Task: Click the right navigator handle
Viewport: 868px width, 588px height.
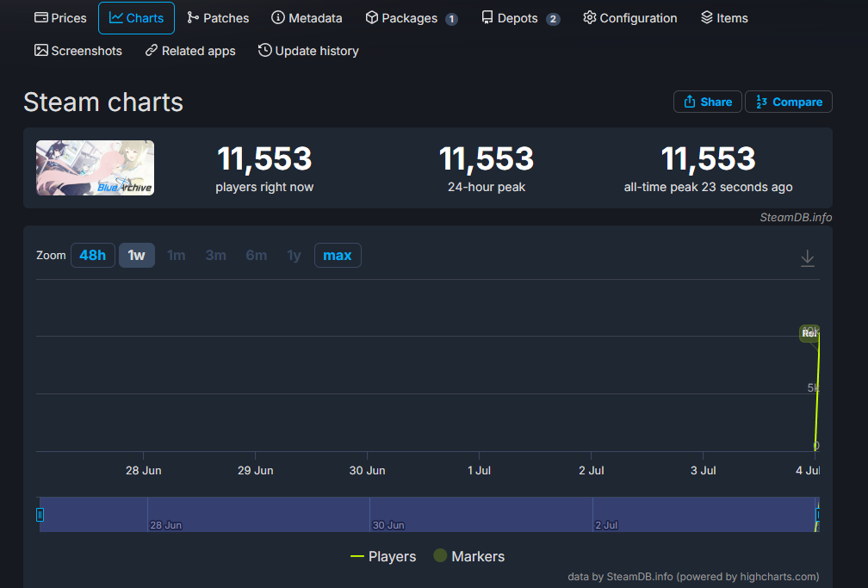Action: (818, 515)
